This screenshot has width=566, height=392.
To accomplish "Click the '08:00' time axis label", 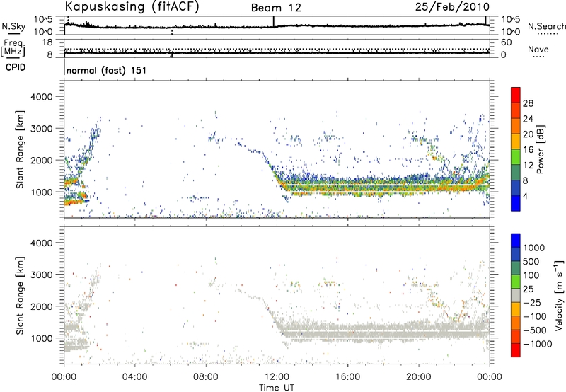I will [206, 377].
